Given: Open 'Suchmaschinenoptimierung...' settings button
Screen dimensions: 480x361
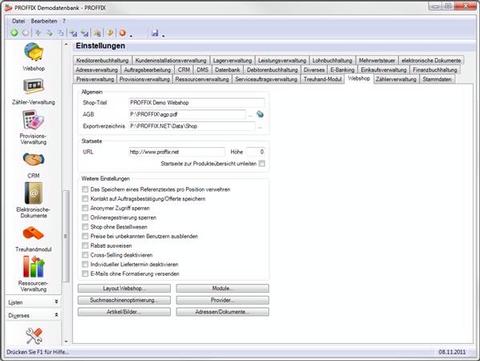Looking at the screenshot, I should pyautogui.click(x=124, y=300).
